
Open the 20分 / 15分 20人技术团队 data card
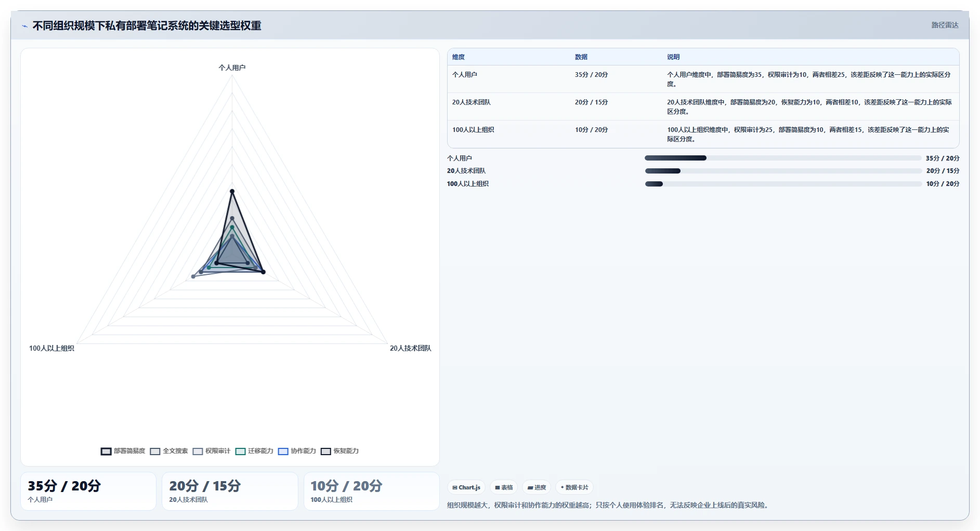(230, 491)
